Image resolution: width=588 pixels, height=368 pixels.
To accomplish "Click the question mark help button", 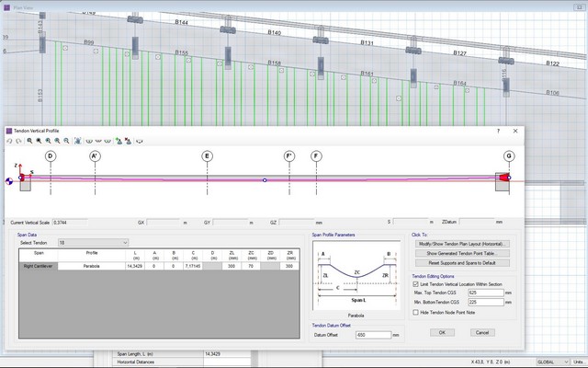I will 499,131.
